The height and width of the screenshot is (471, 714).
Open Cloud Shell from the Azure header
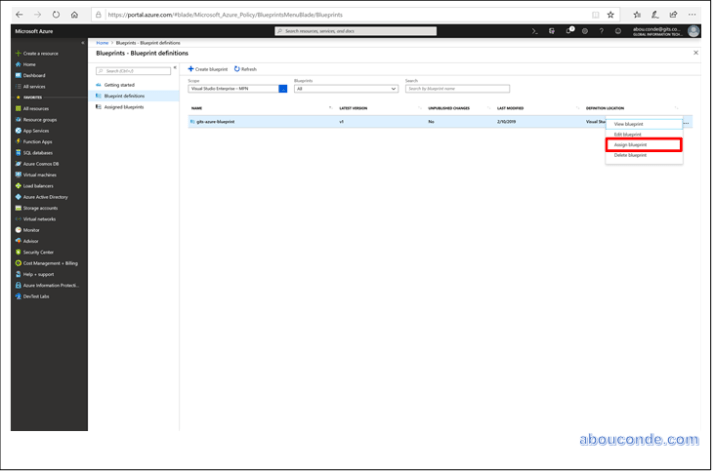(535, 31)
